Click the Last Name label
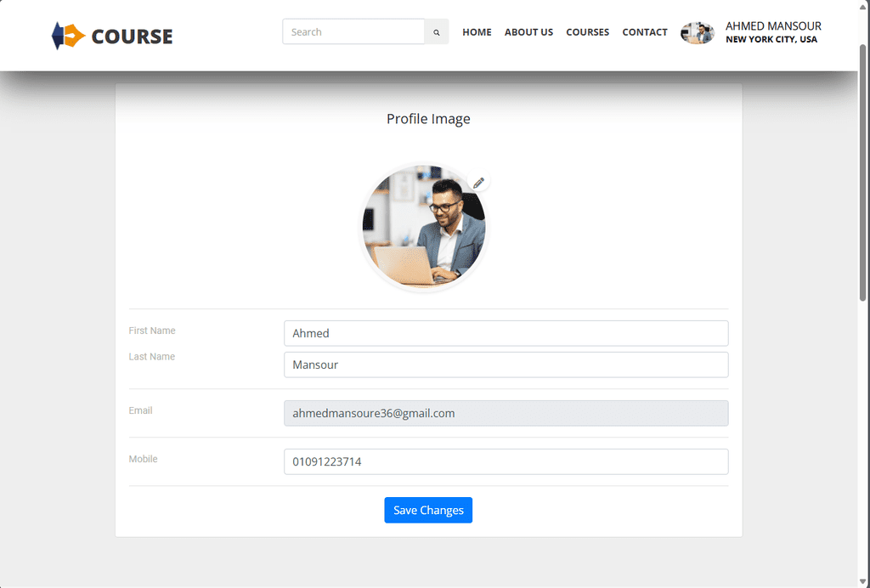This screenshot has height=588, width=870. 152,357
